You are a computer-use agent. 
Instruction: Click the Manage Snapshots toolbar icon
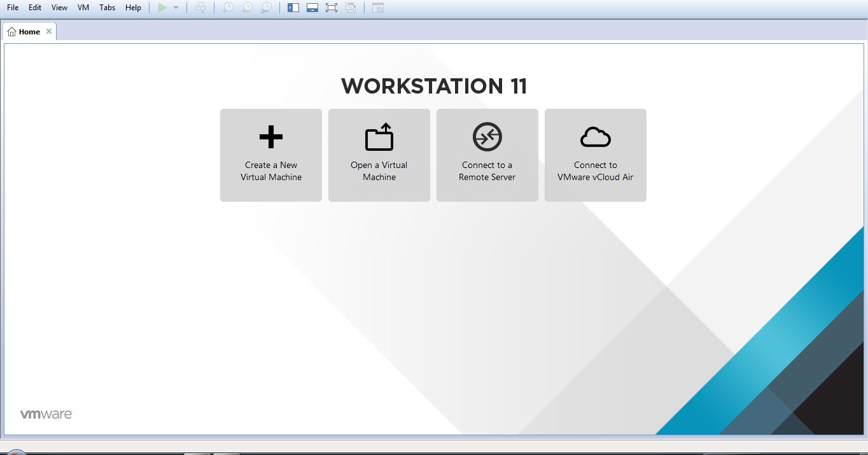(x=266, y=8)
